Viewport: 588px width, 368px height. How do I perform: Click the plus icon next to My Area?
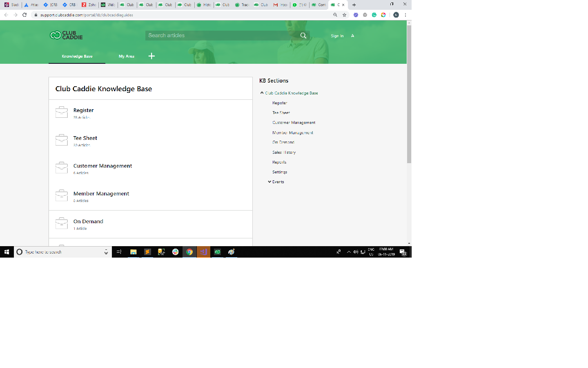(x=151, y=56)
